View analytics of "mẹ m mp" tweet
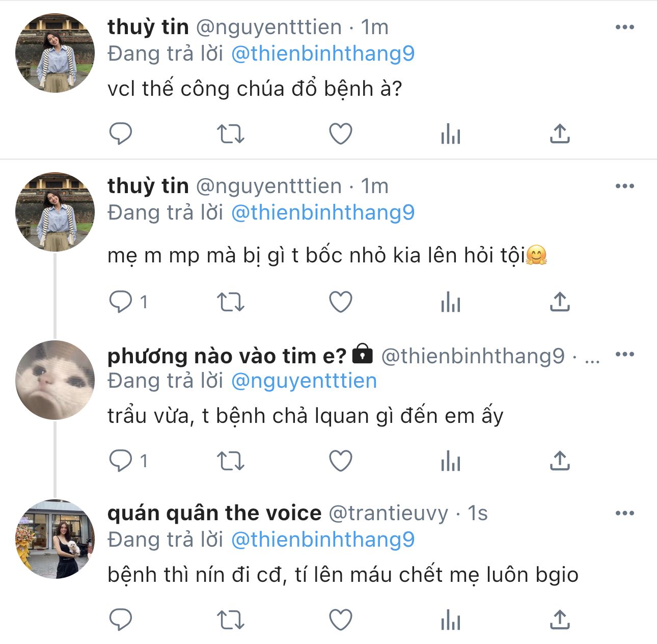The width and height of the screenshot is (657, 644). click(451, 303)
